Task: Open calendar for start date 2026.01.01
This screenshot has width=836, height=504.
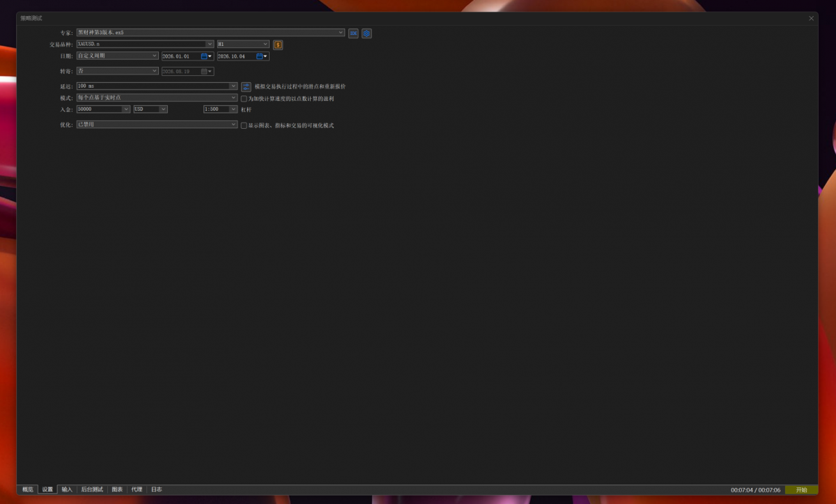Action: (x=206, y=56)
